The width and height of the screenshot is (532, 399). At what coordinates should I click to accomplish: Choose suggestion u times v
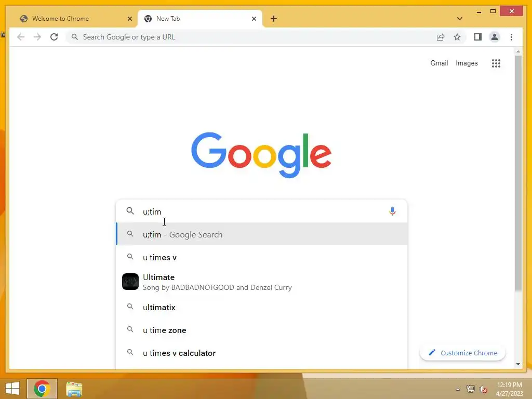tap(262, 258)
